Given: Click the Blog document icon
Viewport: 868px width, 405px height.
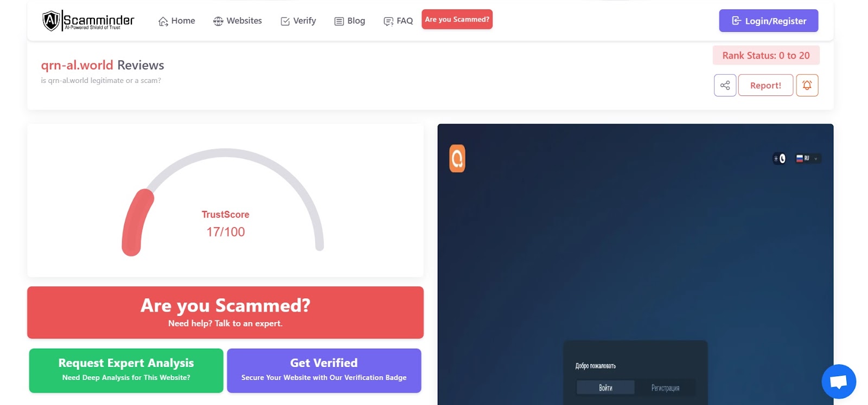Looking at the screenshot, I should 339,22.
